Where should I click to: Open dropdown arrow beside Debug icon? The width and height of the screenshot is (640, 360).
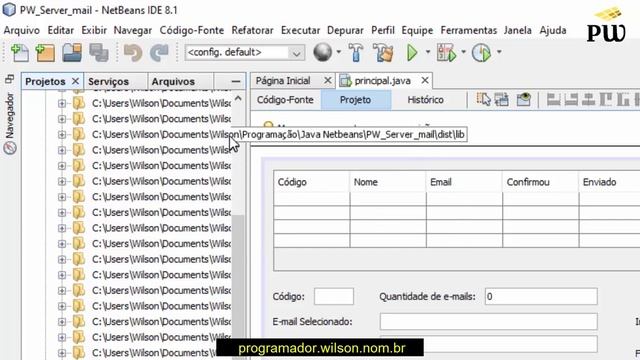pyautogui.click(x=463, y=52)
